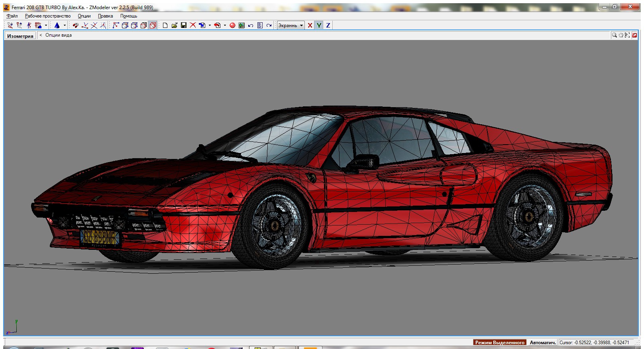The width and height of the screenshot is (644, 349).
Task: Click the first axis pivot icon
Action: pyautogui.click(x=85, y=25)
